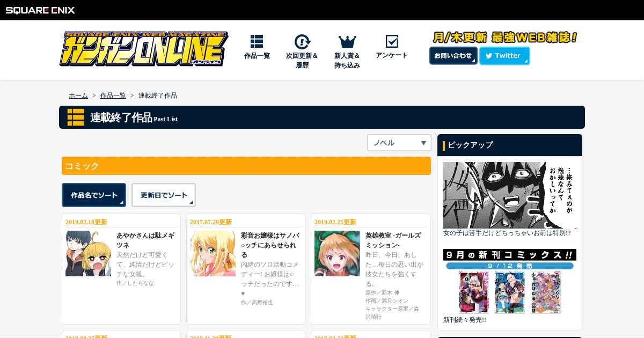Expand the ノベル category dropdown
Image resolution: width=644 pixels, height=338 pixels.
[399, 143]
